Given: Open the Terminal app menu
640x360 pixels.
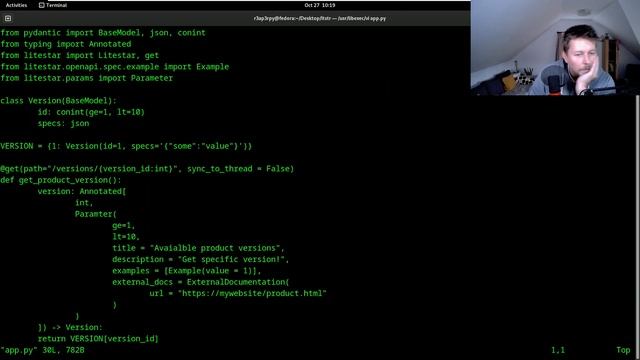Looking at the screenshot, I should 53,5.
